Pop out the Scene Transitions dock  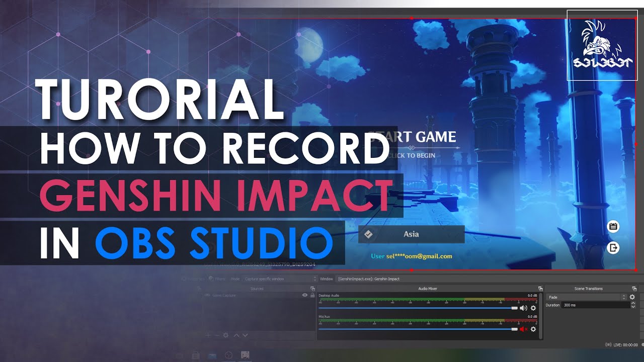click(634, 289)
